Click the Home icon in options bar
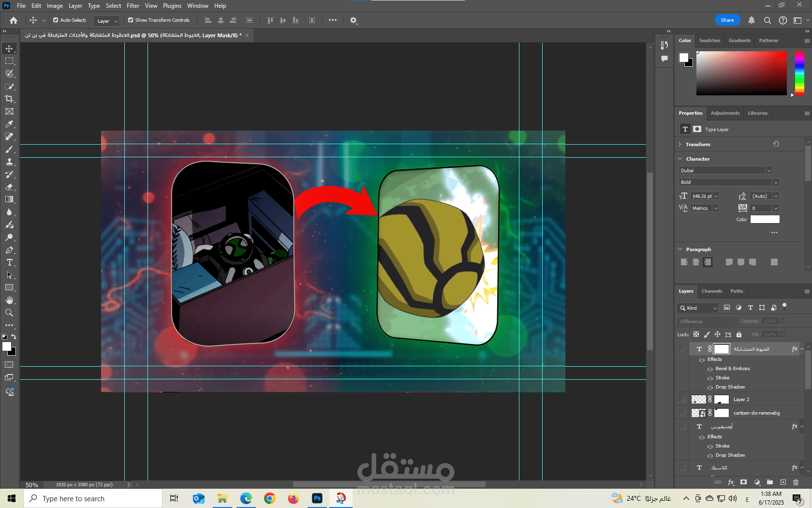Image resolution: width=812 pixels, height=508 pixels. [x=14, y=20]
